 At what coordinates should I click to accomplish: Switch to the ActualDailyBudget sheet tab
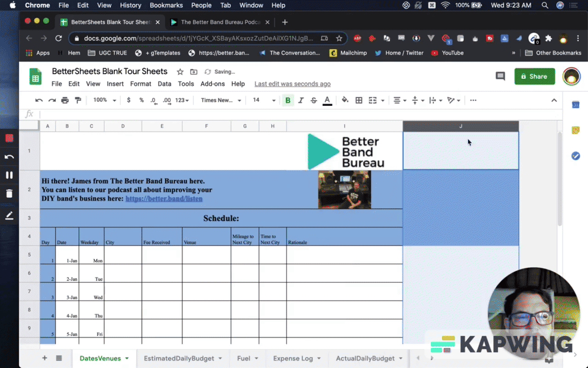pyautogui.click(x=365, y=358)
